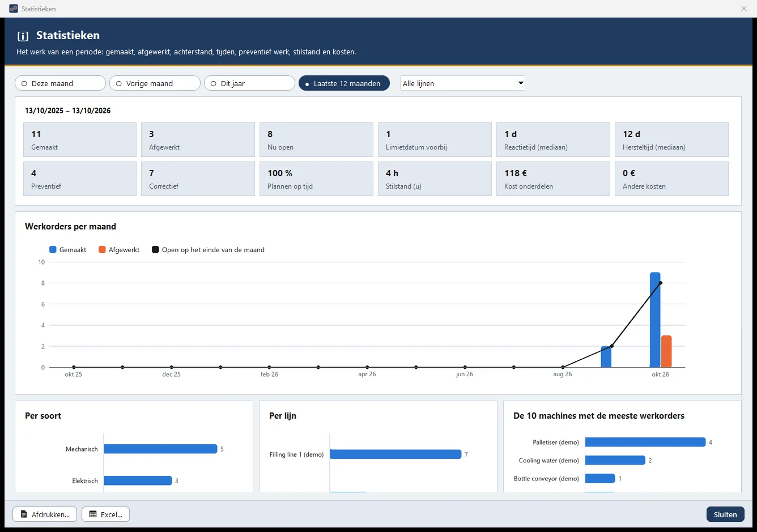The height and width of the screenshot is (532, 757).
Task: Click the black Open op het einde legend swatch
Action: (155, 250)
